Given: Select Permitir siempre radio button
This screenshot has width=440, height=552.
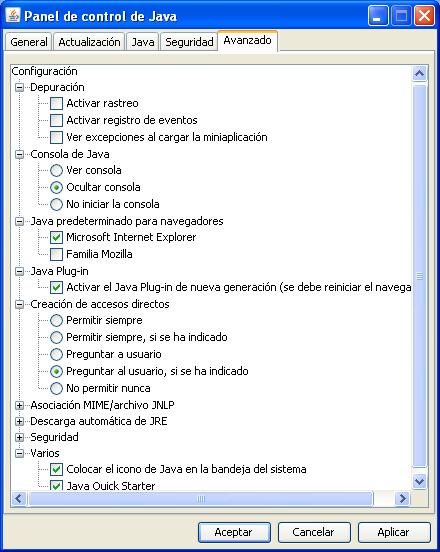Looking at the screenshot, I should click(56, 320).
